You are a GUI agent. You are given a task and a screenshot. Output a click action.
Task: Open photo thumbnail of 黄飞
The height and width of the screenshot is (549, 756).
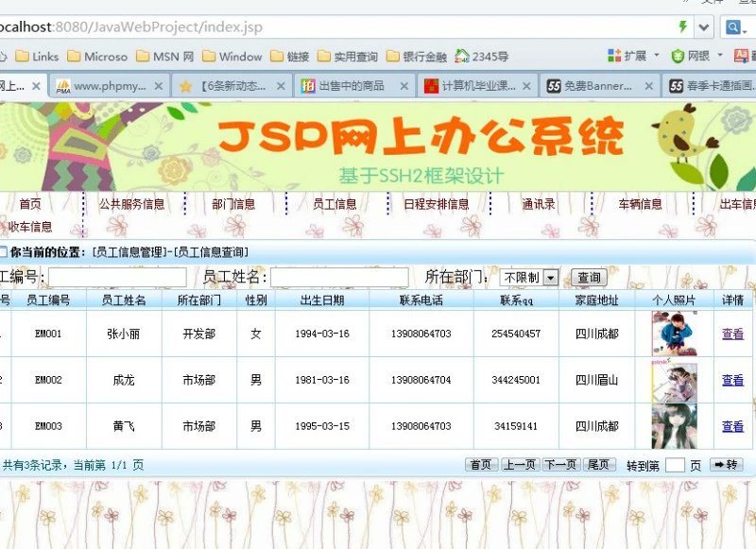pos(674,426)
